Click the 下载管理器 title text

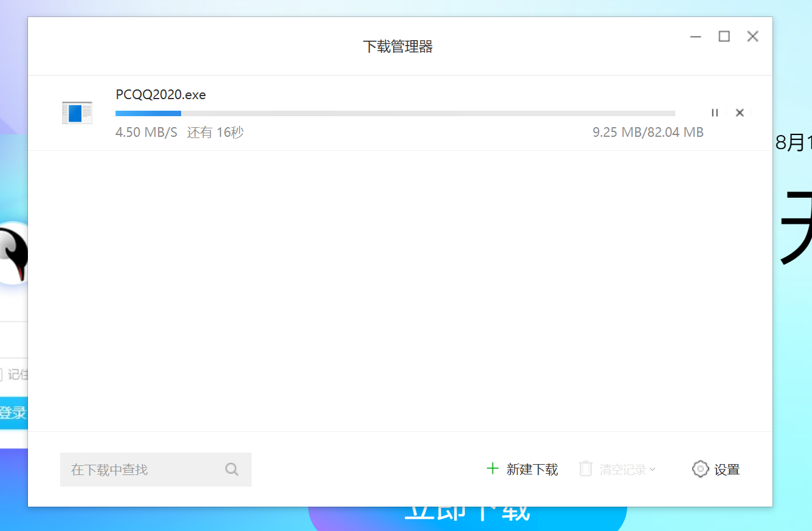pyautogui.click(x=398, y=46)
